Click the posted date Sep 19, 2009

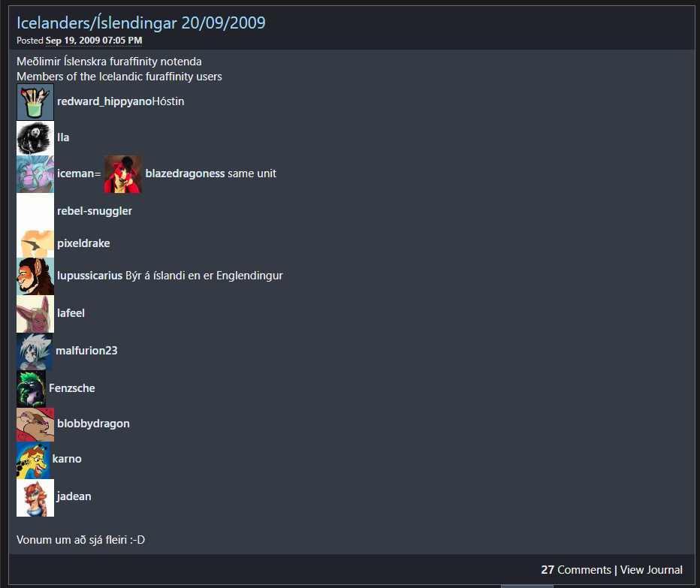(94, 41)
